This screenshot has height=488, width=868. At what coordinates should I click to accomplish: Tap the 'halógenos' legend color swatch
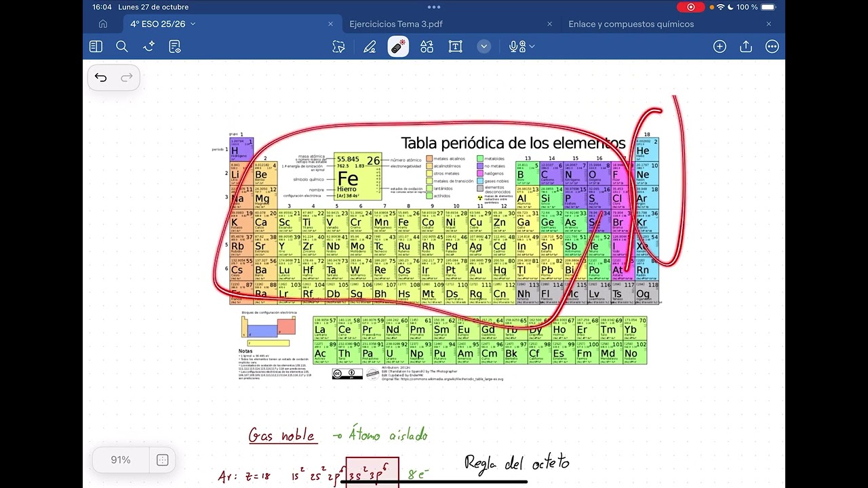pyautogui.click(x=479, y=174)
